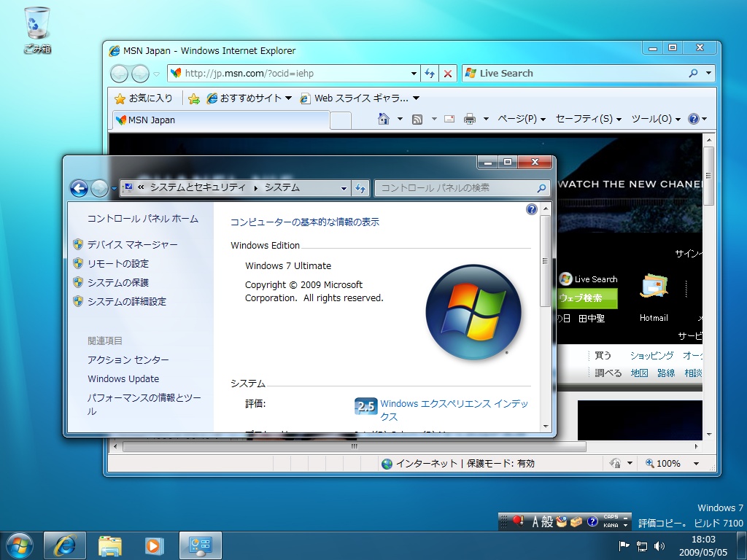Click the Hotmail icon on MSN page
The image size is (747, 560).
tap(654, 287)
